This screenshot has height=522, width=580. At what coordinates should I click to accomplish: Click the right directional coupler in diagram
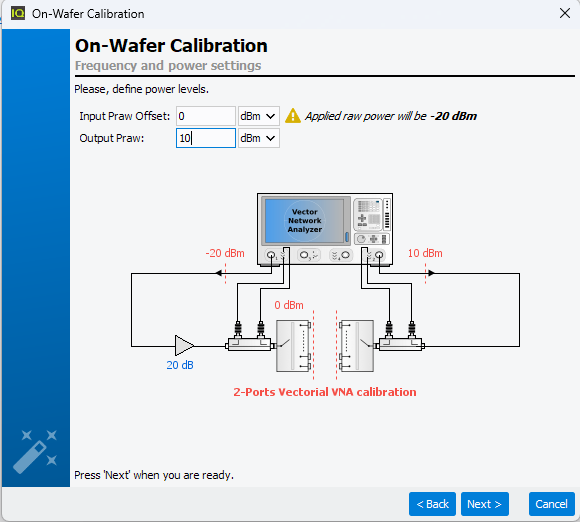[401, 344]
